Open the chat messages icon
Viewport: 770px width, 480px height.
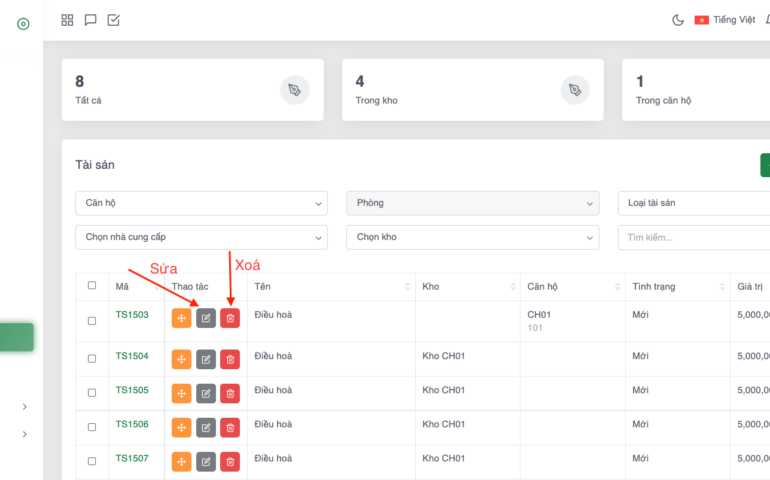click(90, 20)
